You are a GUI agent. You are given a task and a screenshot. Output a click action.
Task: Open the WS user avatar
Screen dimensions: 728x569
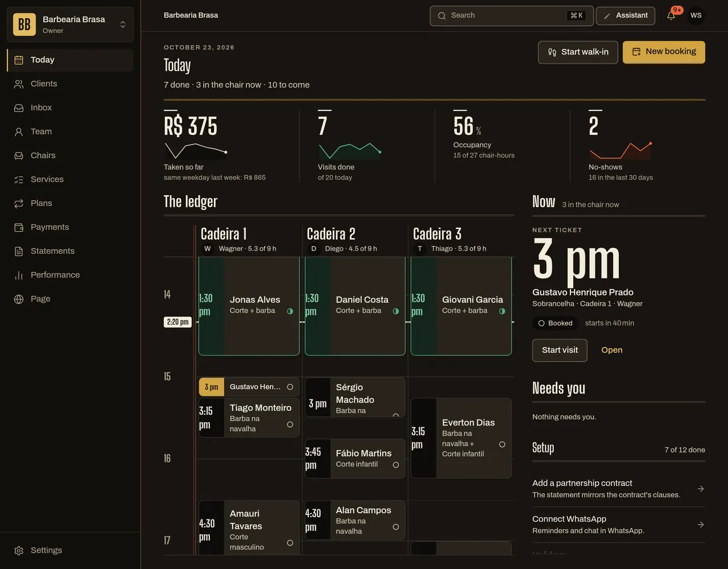(x=696, y=15)
